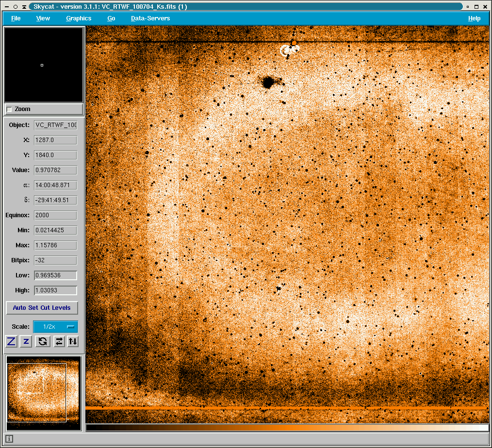
Task: Click the small z zoom-out button
Action: coord(27,341)
